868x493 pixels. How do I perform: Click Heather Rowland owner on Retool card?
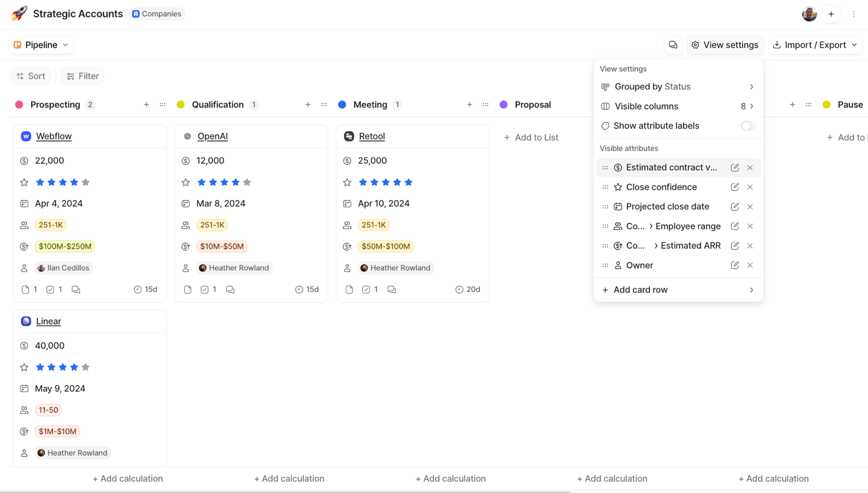click(396, 268)
